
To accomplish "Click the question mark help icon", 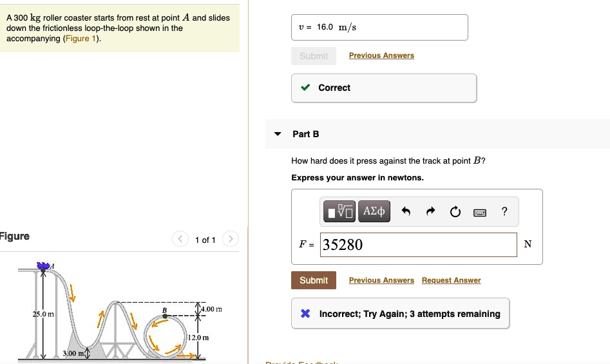I will pos(504,211).
